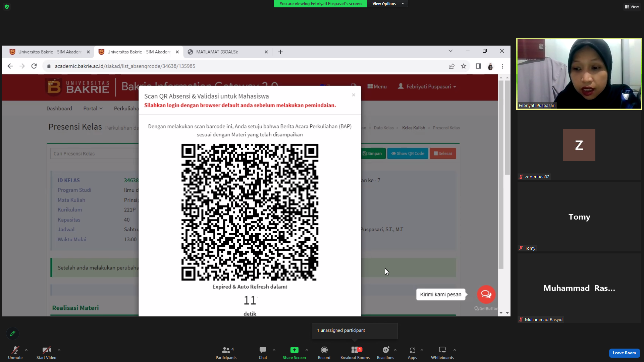Share this page icon in address bar
This screenshot has width=644, height=362.
coord(452,66)
